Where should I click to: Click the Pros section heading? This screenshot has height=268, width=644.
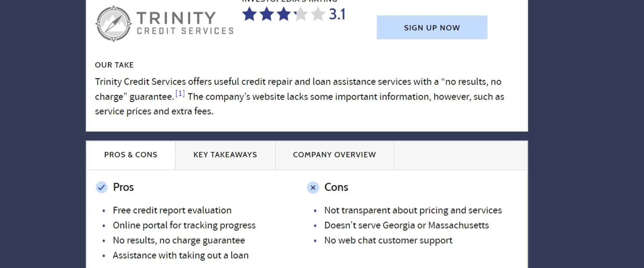point(123,187)
